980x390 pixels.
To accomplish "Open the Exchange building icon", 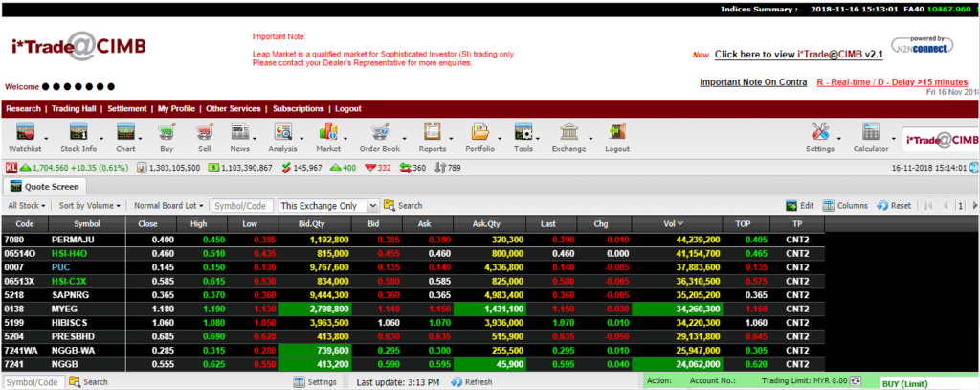I will point(568,132).
